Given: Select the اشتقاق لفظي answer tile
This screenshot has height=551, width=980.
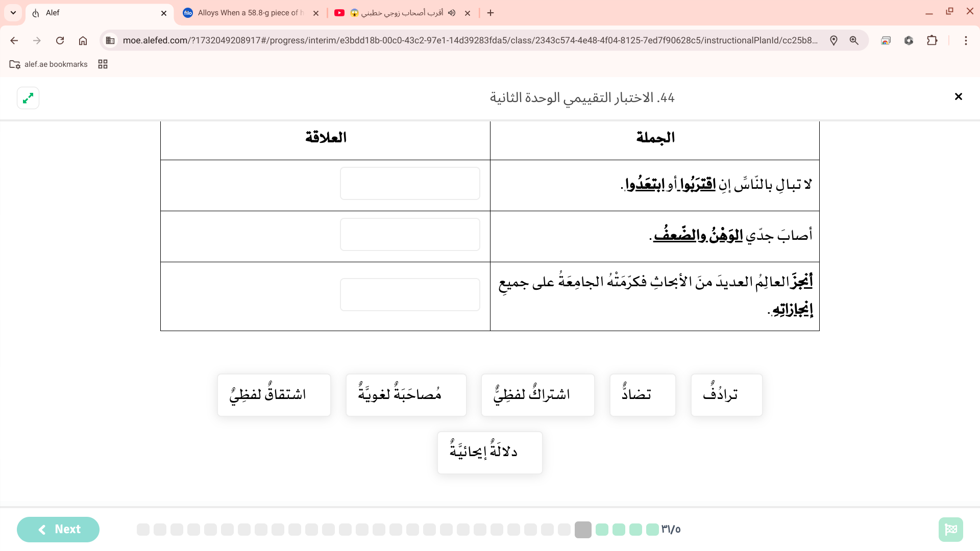Looking at the screenshot, I should click(274, 395).
